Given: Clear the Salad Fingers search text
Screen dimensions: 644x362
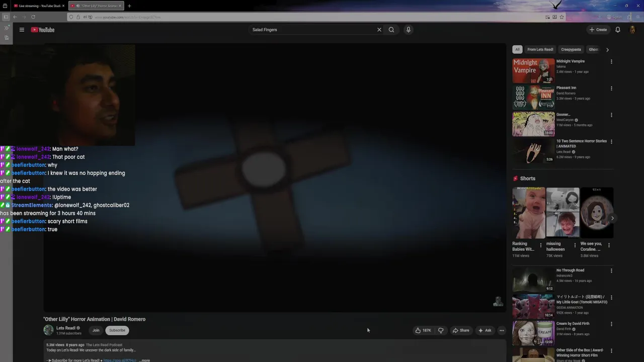Looking at the screenshot, I should [379, 30].
